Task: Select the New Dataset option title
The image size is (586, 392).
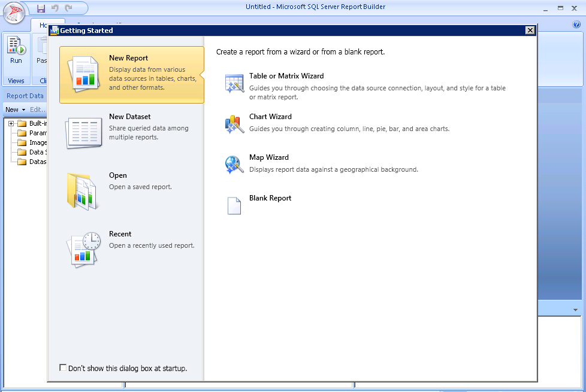Action: coord(129,117)
